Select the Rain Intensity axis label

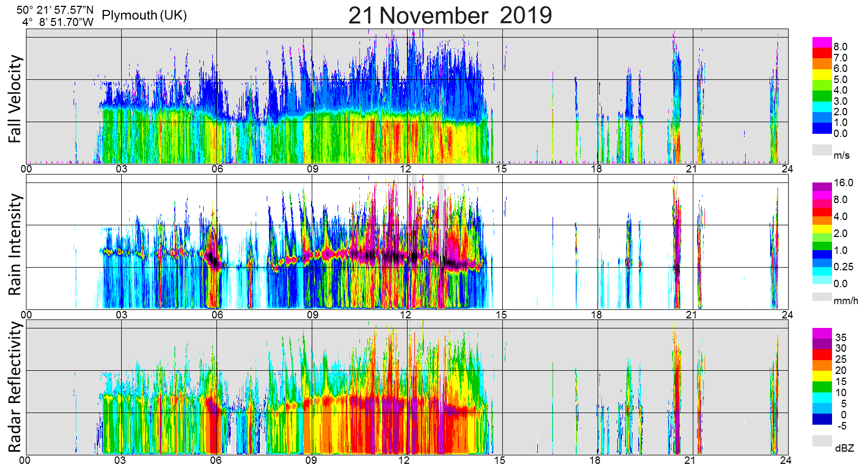point(15,244)
